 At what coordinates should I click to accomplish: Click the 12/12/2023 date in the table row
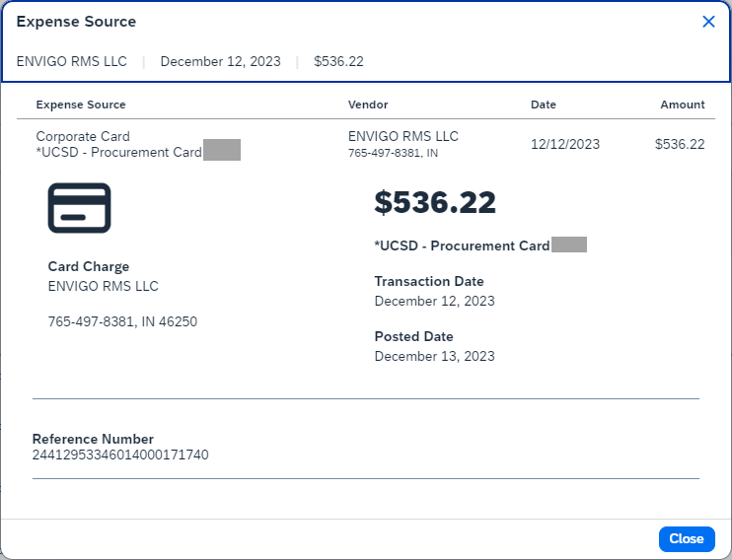coord(565,144)
